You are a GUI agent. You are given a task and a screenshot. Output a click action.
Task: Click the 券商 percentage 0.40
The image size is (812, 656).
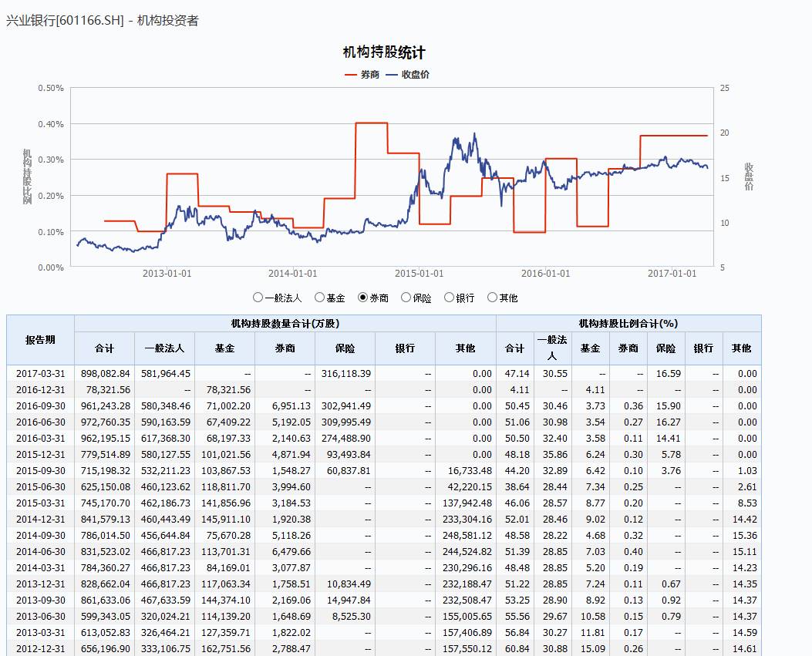click(x=633, y=551)
